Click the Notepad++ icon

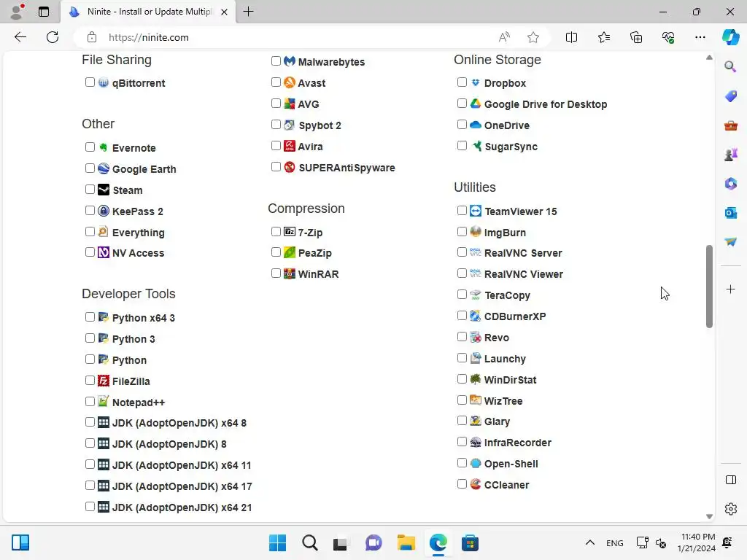click(x=104, y=402)
